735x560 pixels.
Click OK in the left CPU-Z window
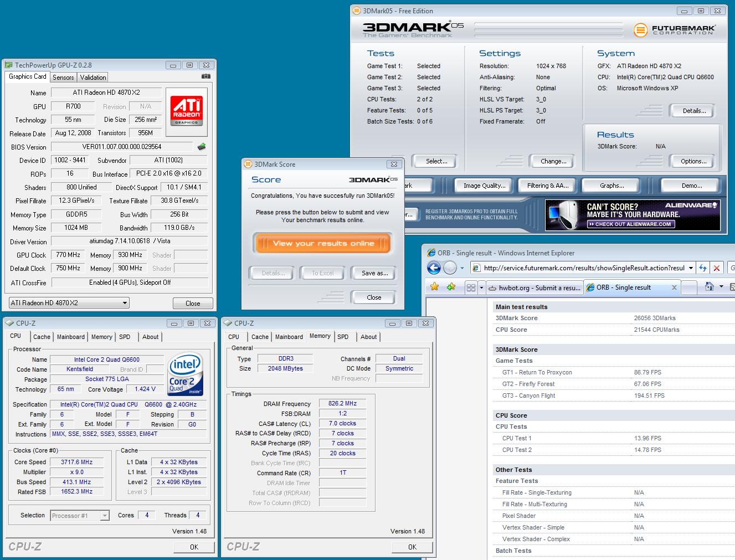(194, 547)
